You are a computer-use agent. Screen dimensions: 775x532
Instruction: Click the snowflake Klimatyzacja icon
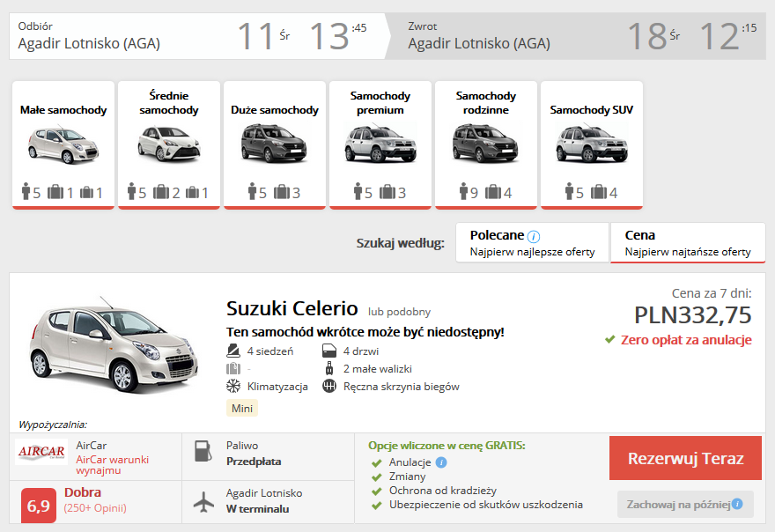coord(232,386)
